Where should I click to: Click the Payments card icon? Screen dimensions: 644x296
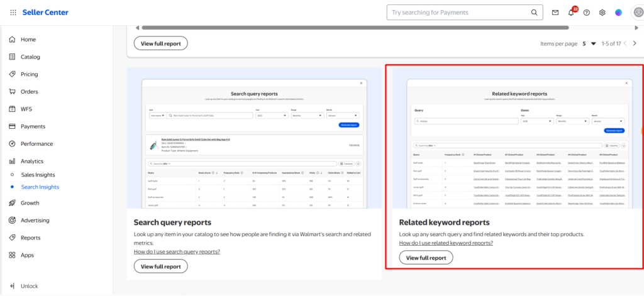pyautogui.click(x=13, y=126)
